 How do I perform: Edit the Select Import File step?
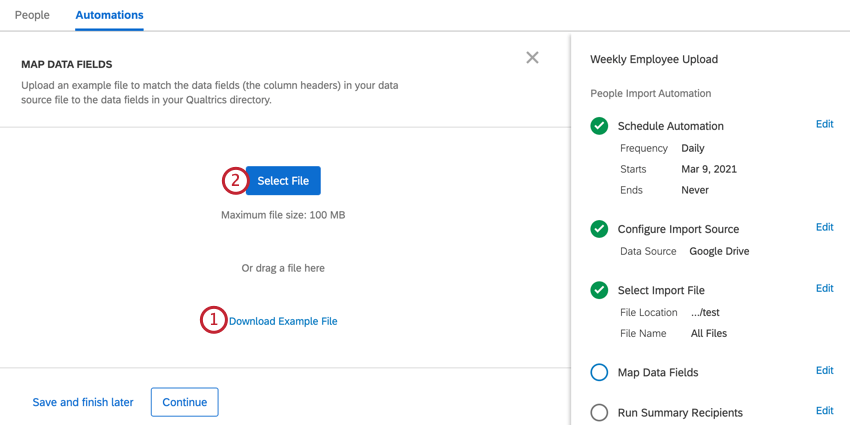[x=825, y=288]
